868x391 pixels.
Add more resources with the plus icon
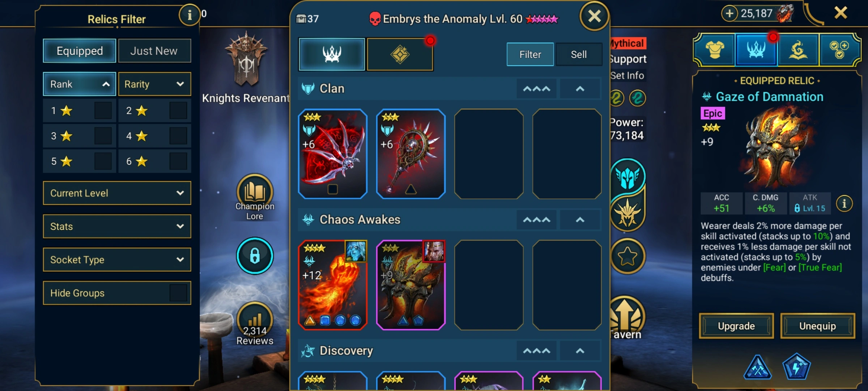pyautogui.click(x=729, y=14)
